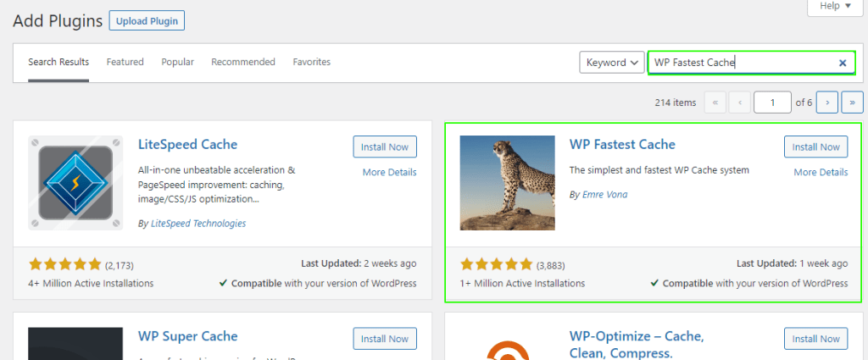Switch to the Featured tab

point(125,62)
